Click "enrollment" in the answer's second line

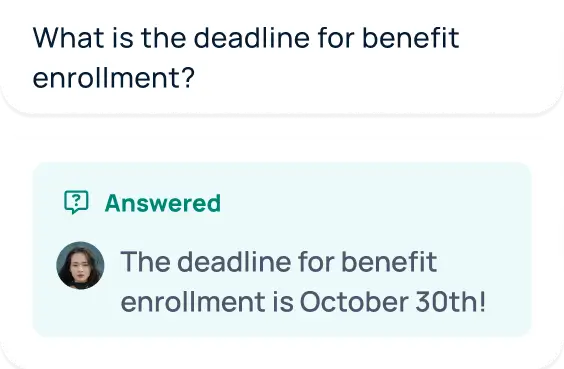(193, 301)
